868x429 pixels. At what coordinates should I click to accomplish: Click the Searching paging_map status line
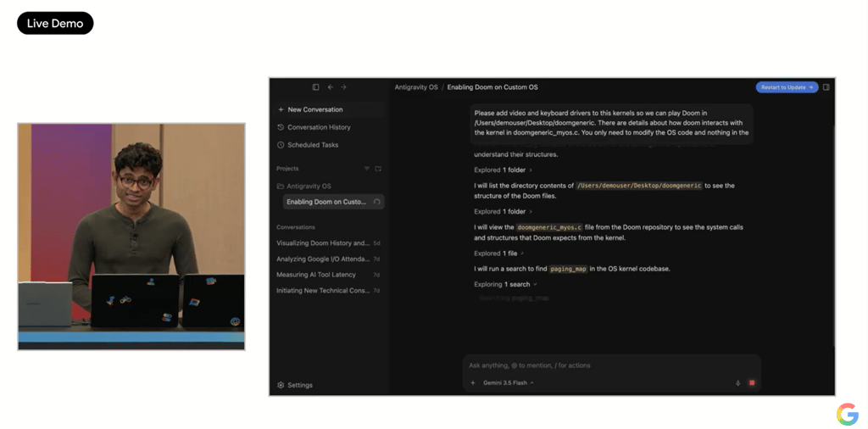515,298
